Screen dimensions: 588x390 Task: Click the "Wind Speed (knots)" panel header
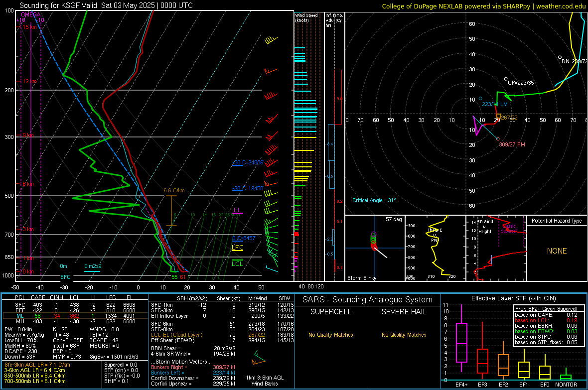(x=306, y=17)
